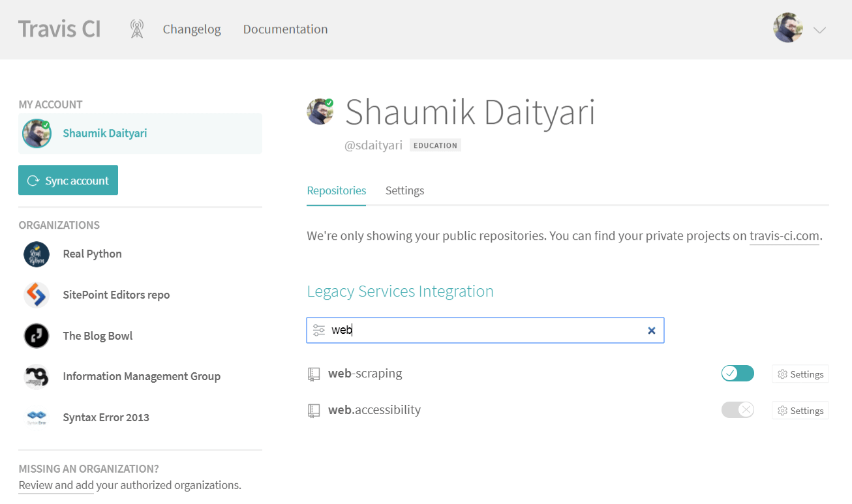This screenshot has width=852, height=504.
Task: Open the Documentation menu item
Action: pos(285,29)
